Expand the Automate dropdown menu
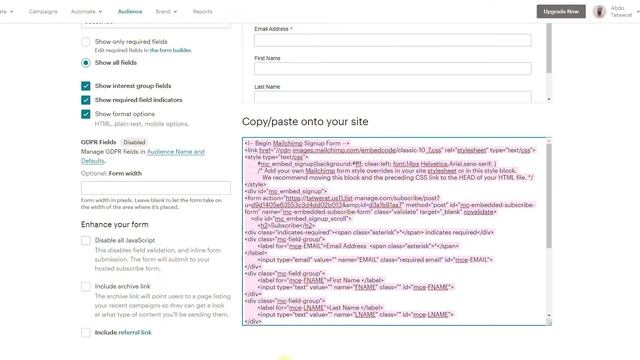Viewport: 640px width, 360px height. (87, 11)
